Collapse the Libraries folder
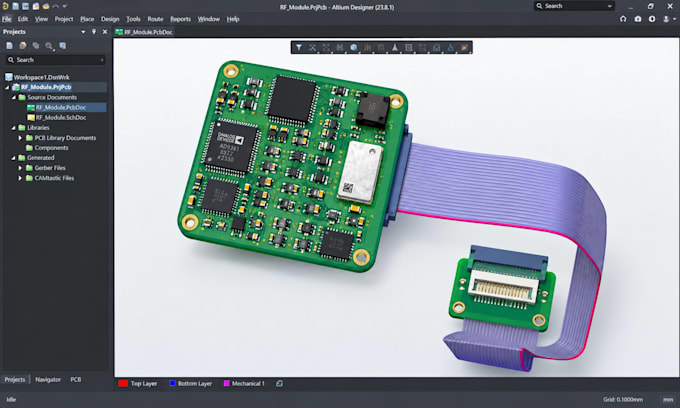The height and width of the screenshot is (408, 680). tap(13, 127)
